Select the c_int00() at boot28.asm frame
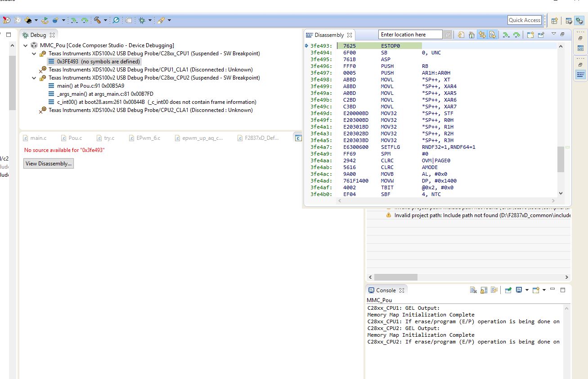 coord(153,102)
